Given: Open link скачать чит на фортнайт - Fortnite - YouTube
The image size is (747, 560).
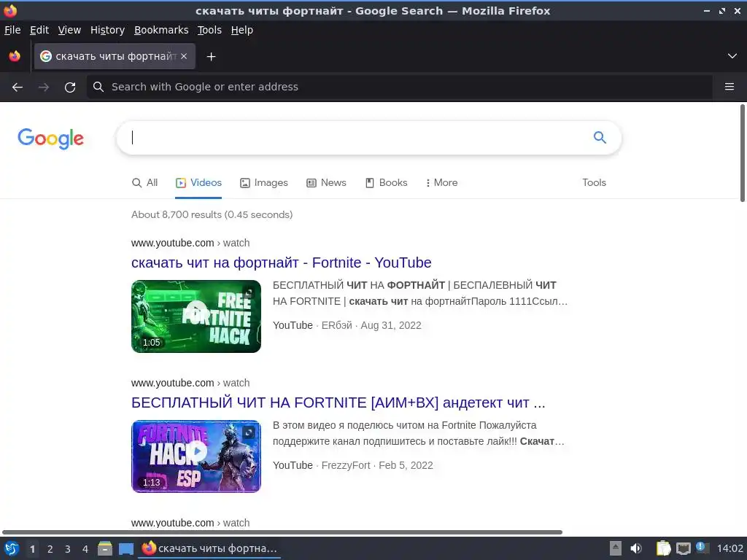Looking at the screenshot, I should [x=281, y=262].
